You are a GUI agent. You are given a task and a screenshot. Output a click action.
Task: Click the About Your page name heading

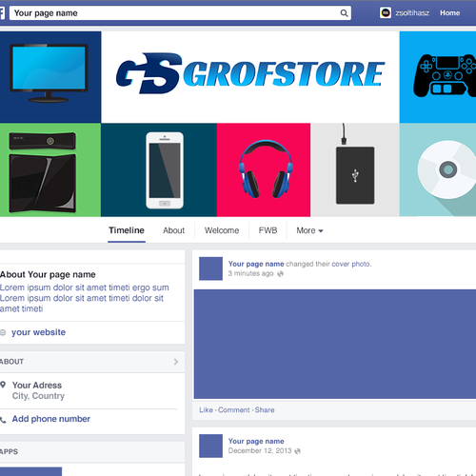pyautogui.click(x=48, y=274)
